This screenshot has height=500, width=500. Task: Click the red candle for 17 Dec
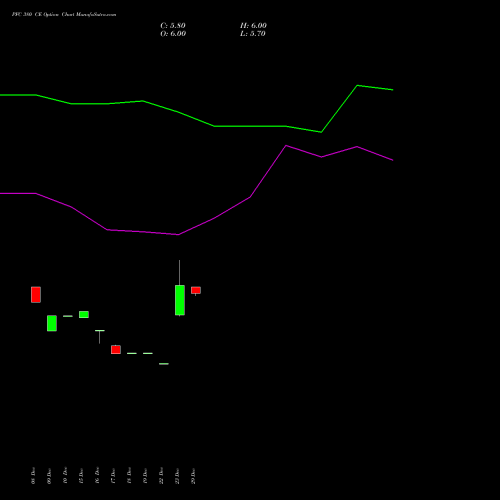click(x=116, y=350)
